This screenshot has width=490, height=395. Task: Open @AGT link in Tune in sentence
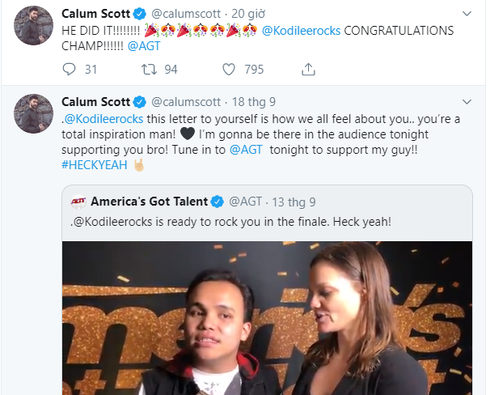[246, 150]
